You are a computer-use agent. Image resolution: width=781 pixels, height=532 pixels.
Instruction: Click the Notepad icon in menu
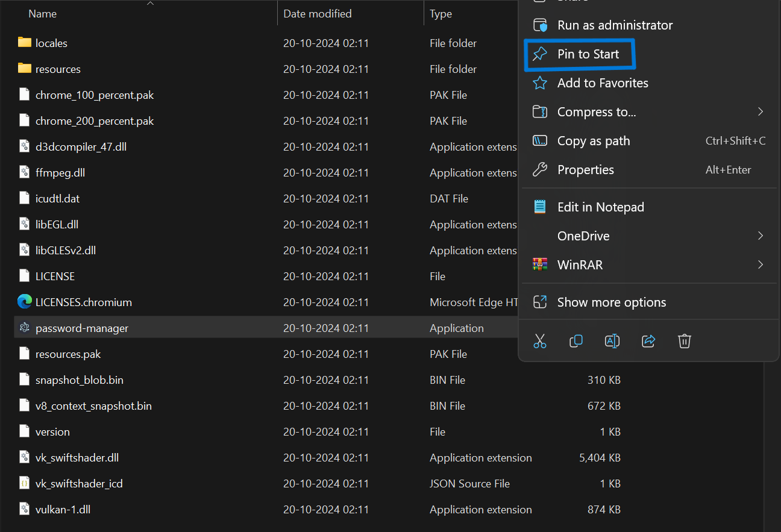pos(540,207)
